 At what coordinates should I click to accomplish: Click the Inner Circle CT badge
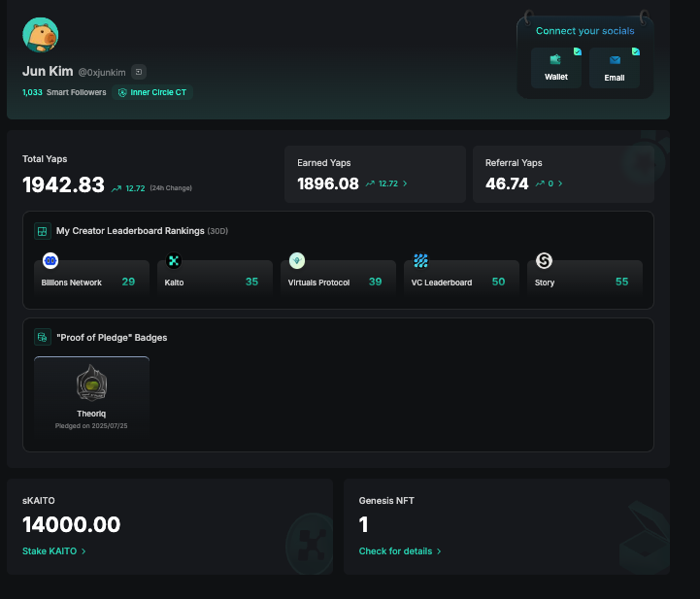(x=152, y=92)
